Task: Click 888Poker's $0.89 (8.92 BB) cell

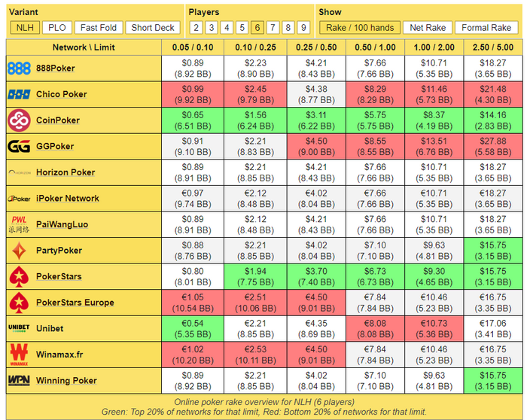Action: pos(193,68)
